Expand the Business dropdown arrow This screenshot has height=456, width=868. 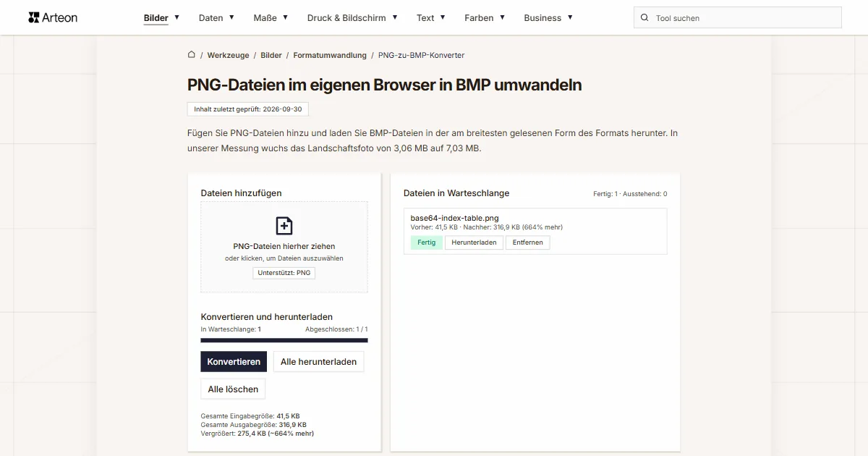[x=570, y=17]
